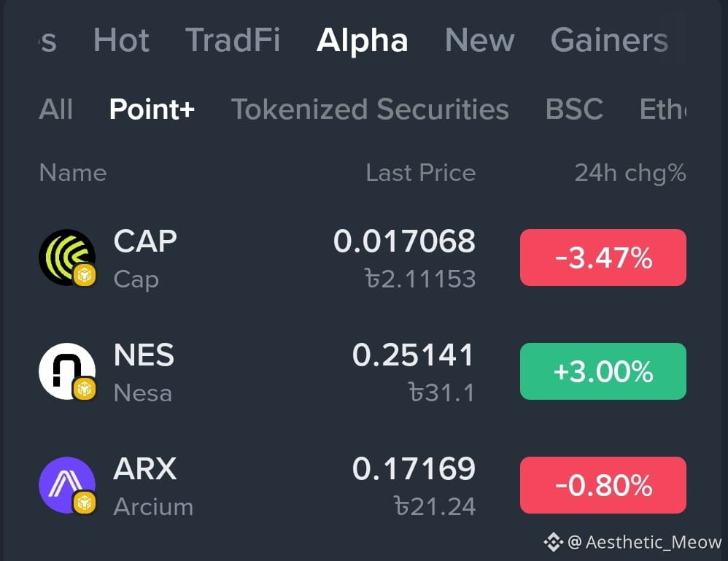This screenshot has width=728, height=561.
Task: Sort by Last Price column
Action: click(421, 173)
